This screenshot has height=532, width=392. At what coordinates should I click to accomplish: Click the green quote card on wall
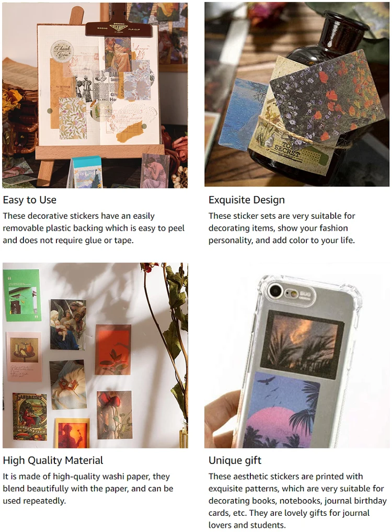pos(24,295)
